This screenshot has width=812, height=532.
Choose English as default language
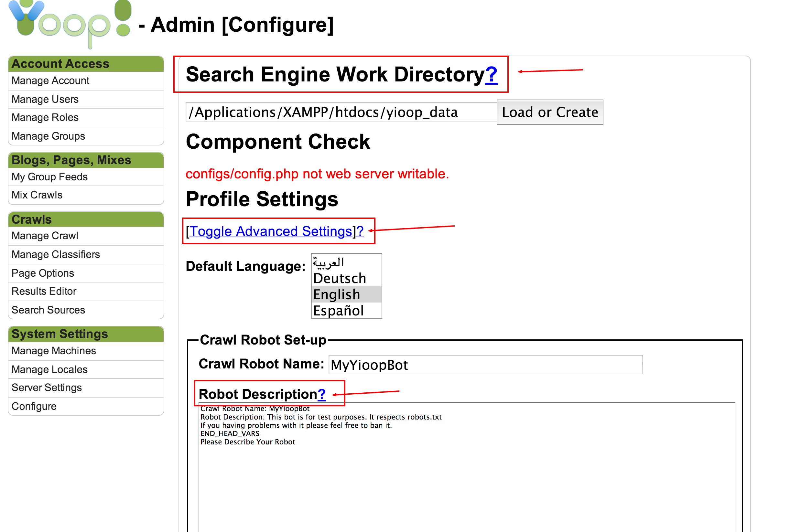[x=347, y=294]
